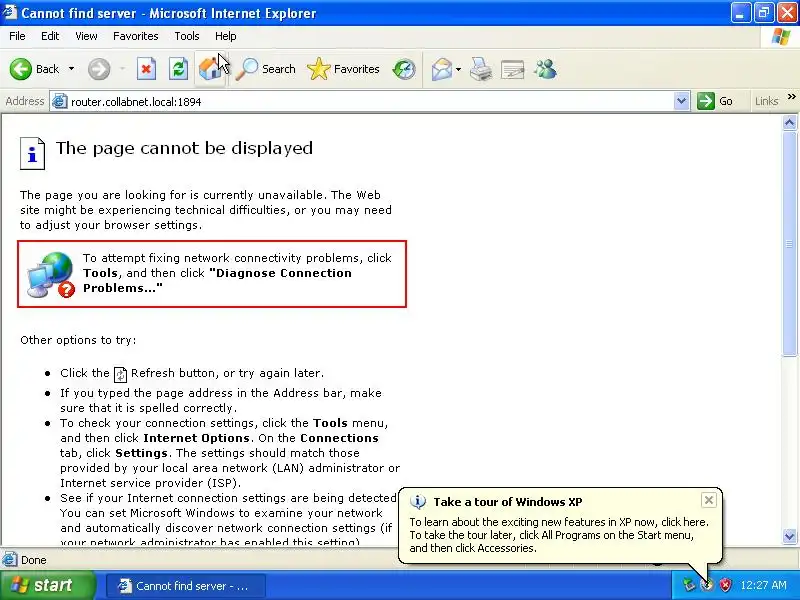Click the IE page icon in the status bar

[10, 560]
